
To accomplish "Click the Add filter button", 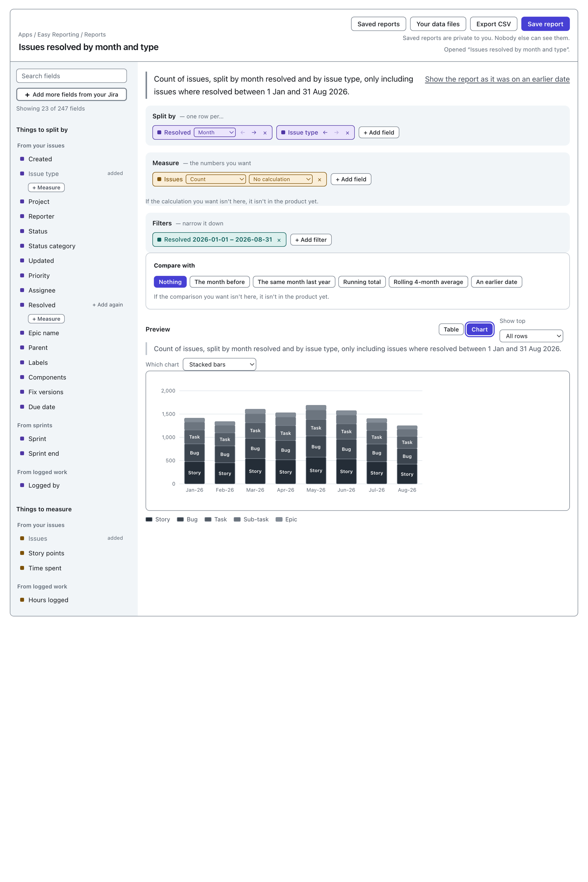I will click(311, 240).
